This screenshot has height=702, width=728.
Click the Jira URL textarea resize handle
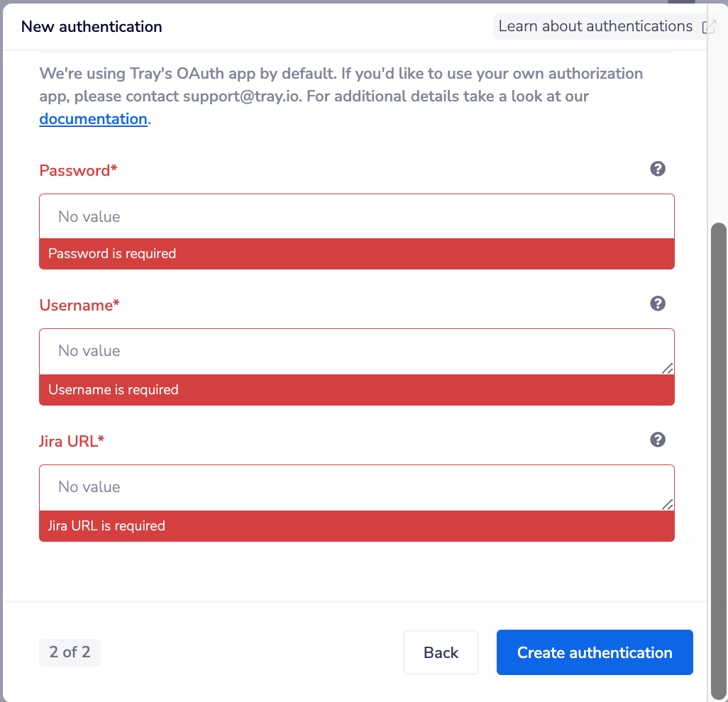(x=668, y=504)
